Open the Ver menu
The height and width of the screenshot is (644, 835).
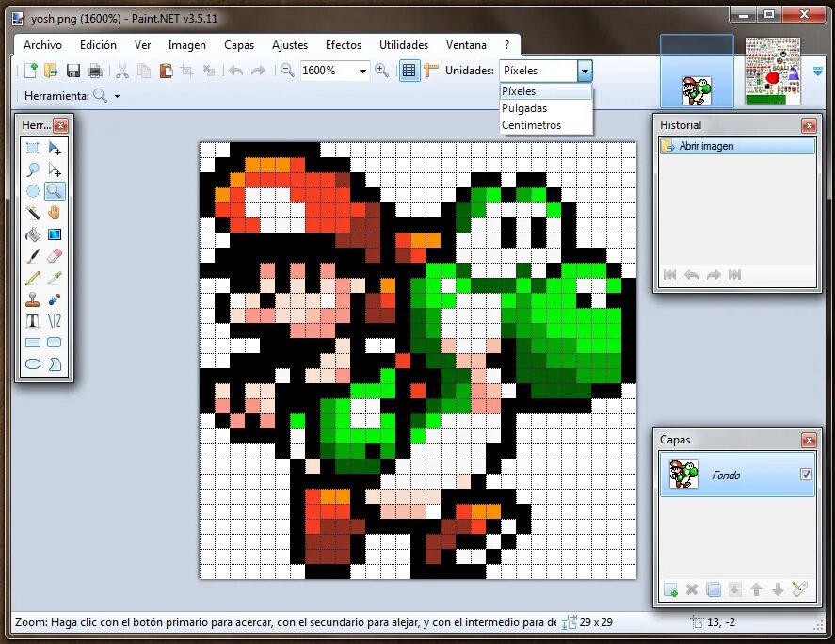[x=142, y=45]
